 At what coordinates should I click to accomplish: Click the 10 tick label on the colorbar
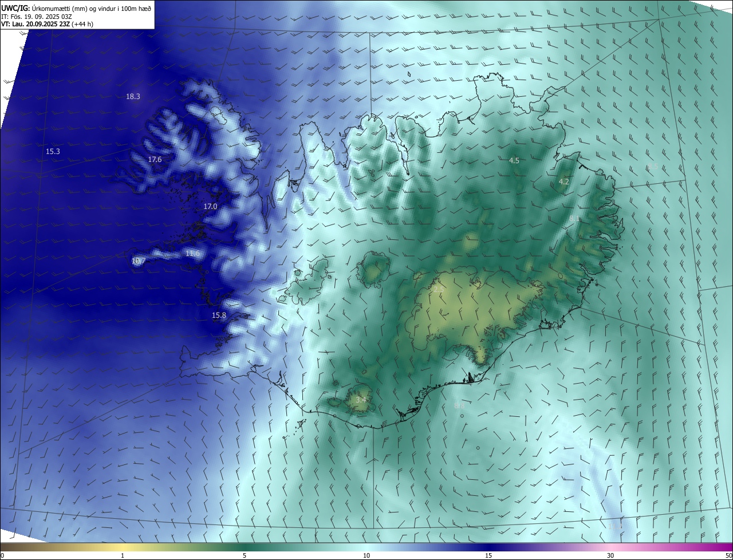click(x=366, y=556)
